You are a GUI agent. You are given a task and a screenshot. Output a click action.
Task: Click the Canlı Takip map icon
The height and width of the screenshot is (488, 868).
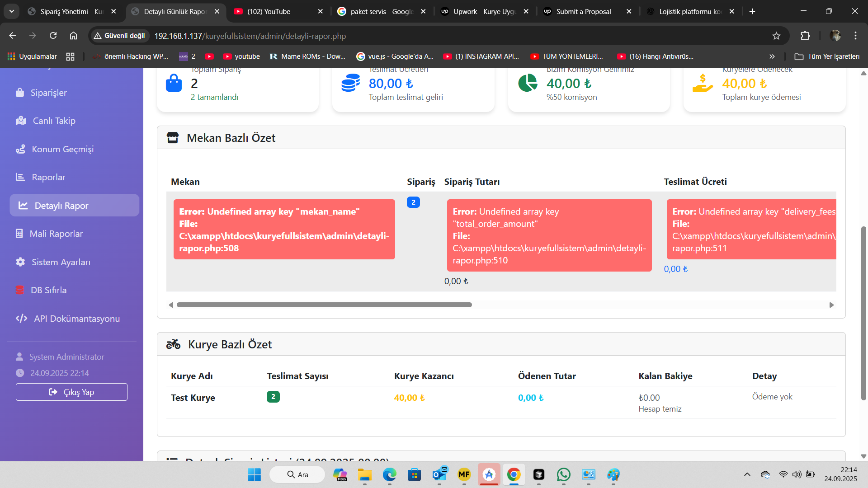(21, 121)
